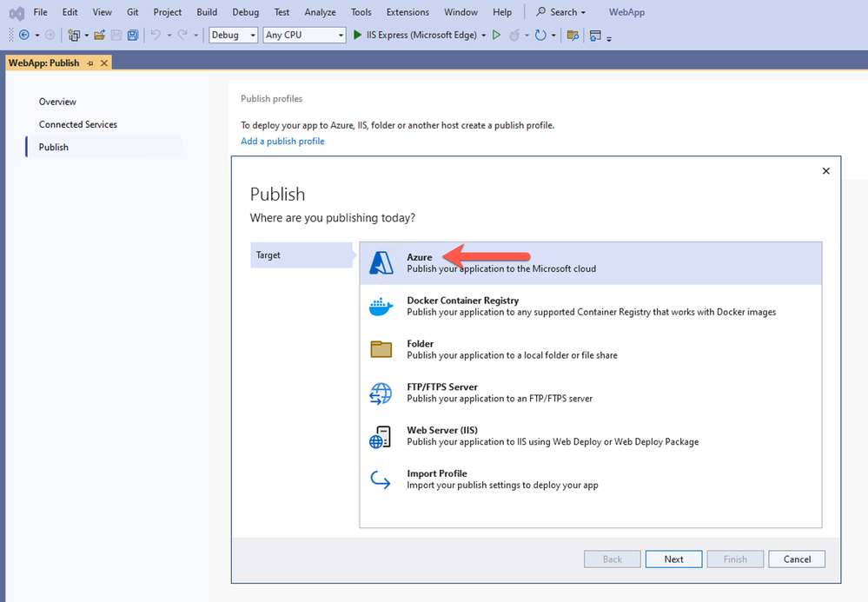The image size is (868, 602).
Task: Click the Save All icon
Action: pos(133,36)
